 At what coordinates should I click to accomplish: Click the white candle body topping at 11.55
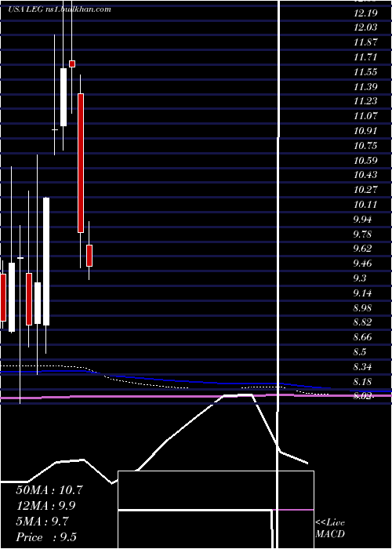pyautogui.click(x=64, y=97)
